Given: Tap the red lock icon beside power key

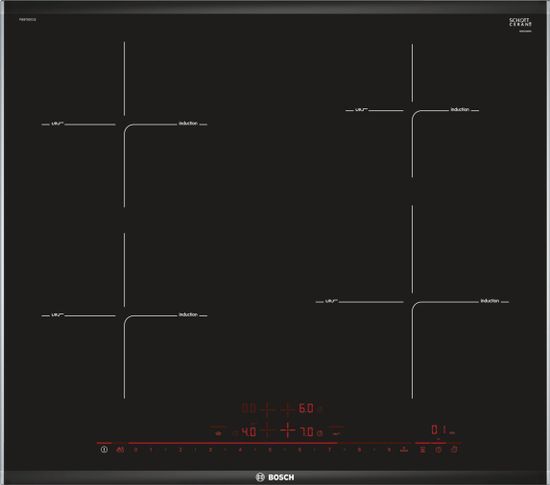Looking at the screenshot, I should (120, 450).
